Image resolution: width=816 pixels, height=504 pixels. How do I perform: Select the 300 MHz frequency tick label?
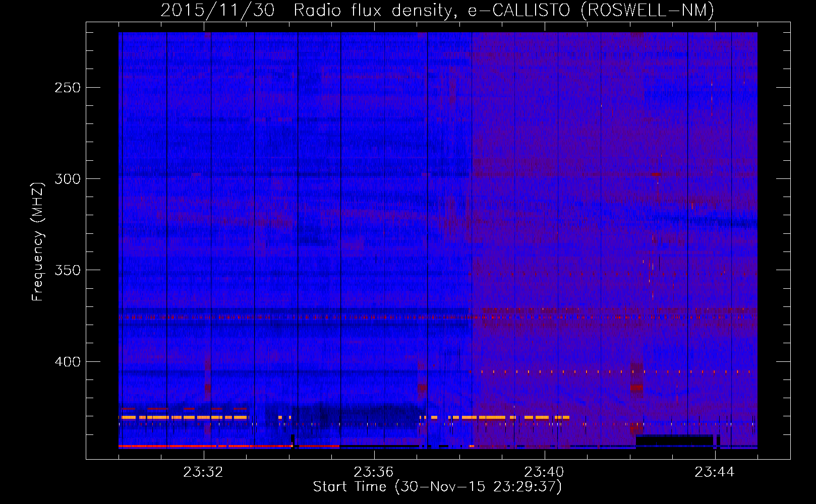coord(67,179)
